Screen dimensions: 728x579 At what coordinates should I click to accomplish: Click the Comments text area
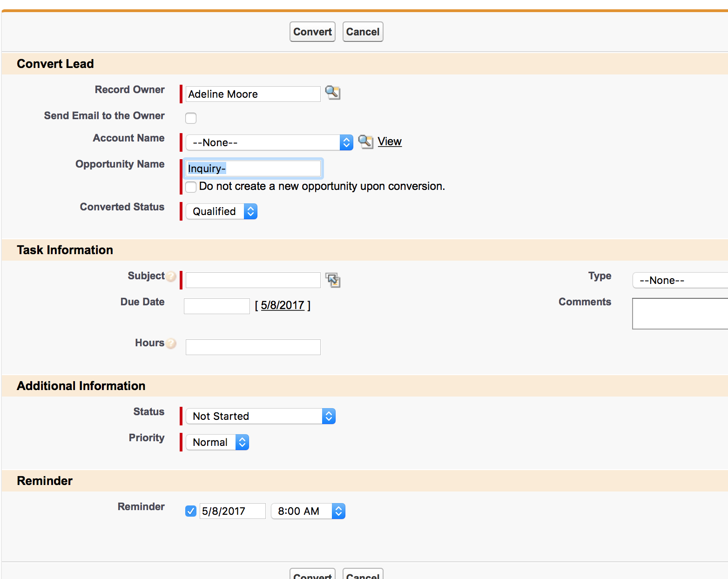[680, 313]
